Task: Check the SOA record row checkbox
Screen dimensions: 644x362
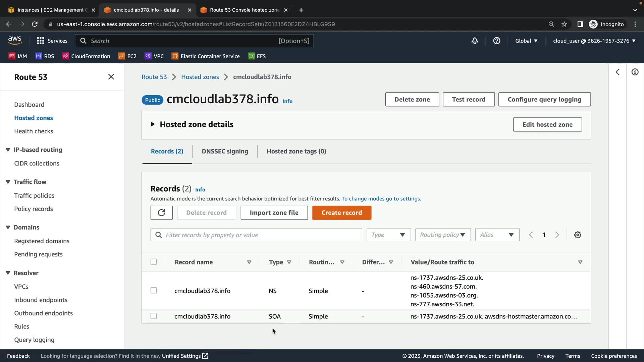Action: coord(154,316)
